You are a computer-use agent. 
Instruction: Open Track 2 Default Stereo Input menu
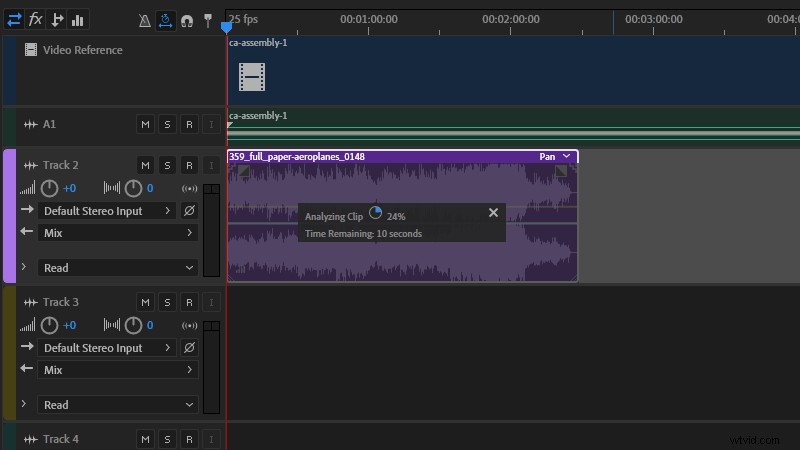click(107, 211)
